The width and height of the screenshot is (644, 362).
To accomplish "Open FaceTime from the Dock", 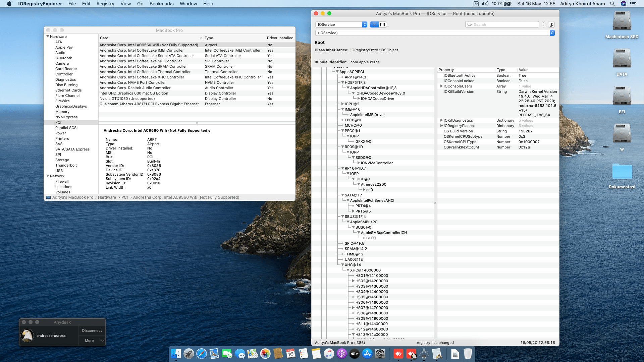I will click(227, 354).
